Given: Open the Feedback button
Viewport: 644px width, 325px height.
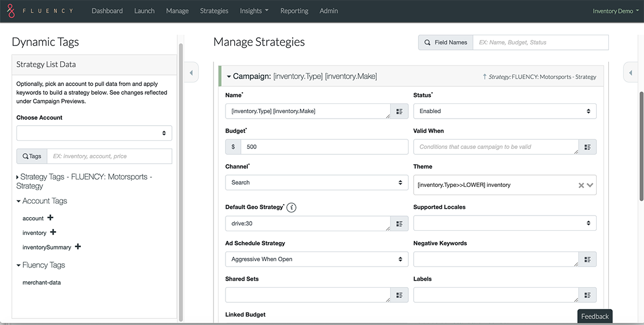Looking at the screenshot, I should tap(595, 316).
